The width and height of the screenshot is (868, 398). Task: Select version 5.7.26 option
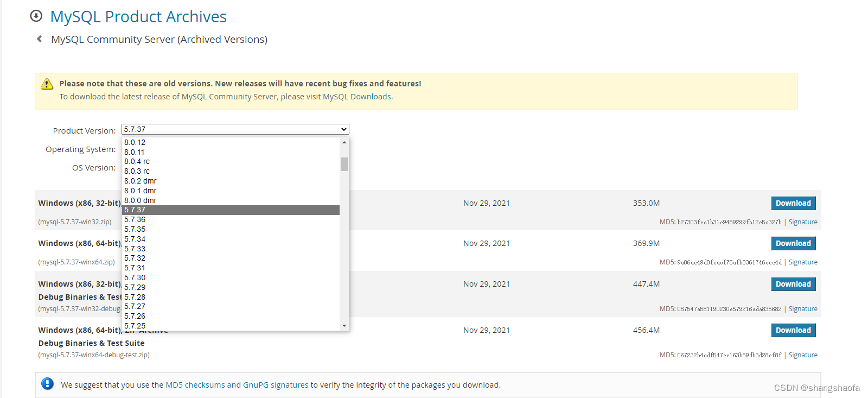(231, 316)
